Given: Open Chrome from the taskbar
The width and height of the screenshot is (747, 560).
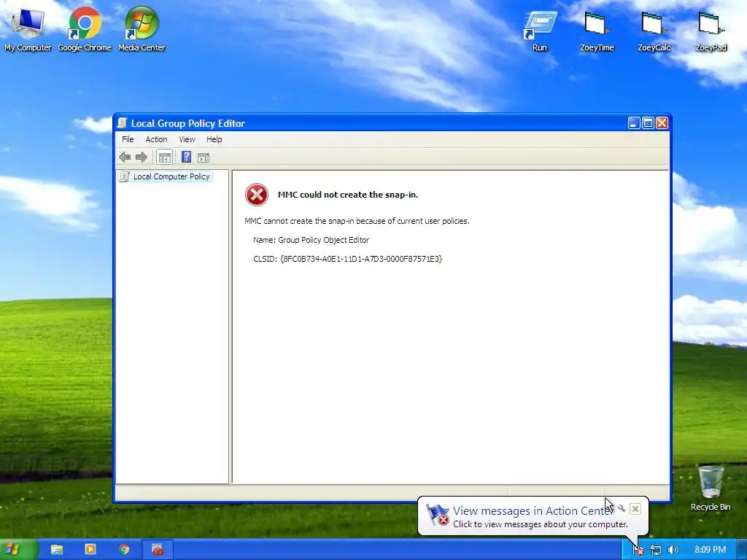Looking at the screenshot, I should pyautogui.click(x=124, y=550).
